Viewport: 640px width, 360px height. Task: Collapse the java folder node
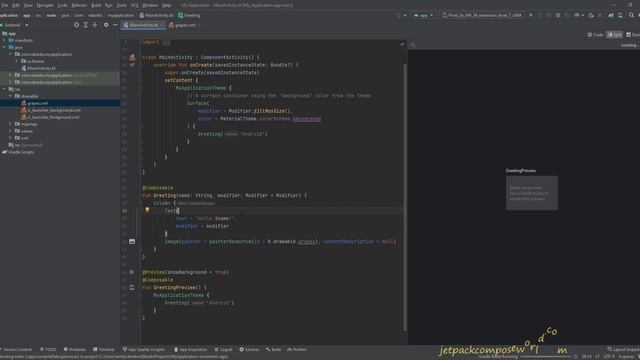pos(4,47)
